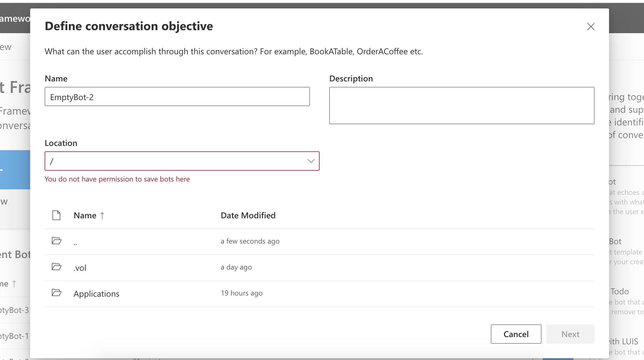The width and height of the screenshot is (644, 360).
Task: Close the Define conversation objective dialog
Action: click(x=591, y=27)
